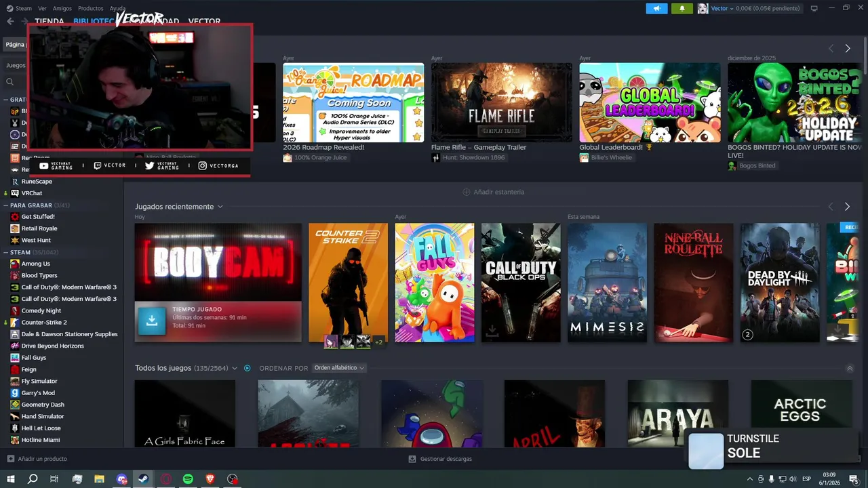Image resolution: width=868 pixels, height=488 pixels.
Task: Click the Vector profile avatar picture
Action: [703, 8]
